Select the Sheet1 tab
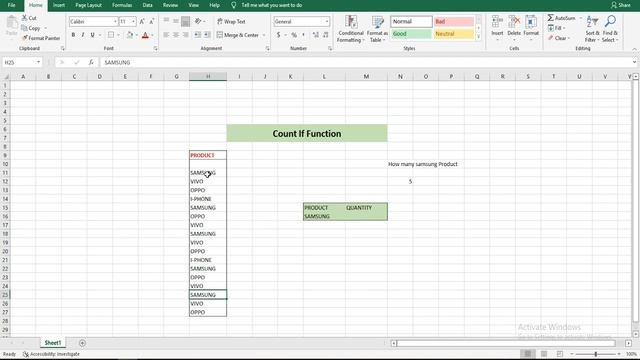 point(53,343)
